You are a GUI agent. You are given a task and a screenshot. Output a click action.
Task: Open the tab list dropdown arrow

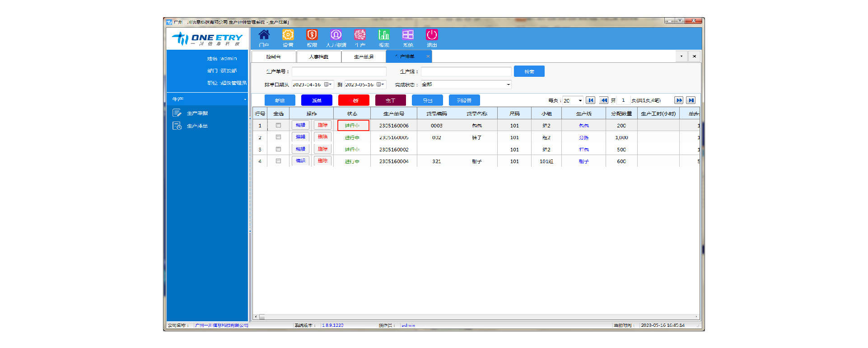pyautogui.click(x=681, y=56)
